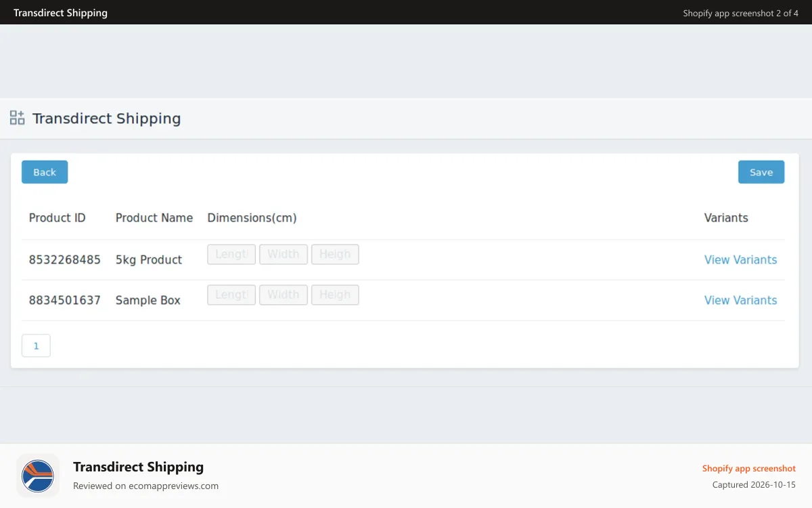Click the Variants column header
This screenshot has height=508, width=812.
tap(726, 217)
